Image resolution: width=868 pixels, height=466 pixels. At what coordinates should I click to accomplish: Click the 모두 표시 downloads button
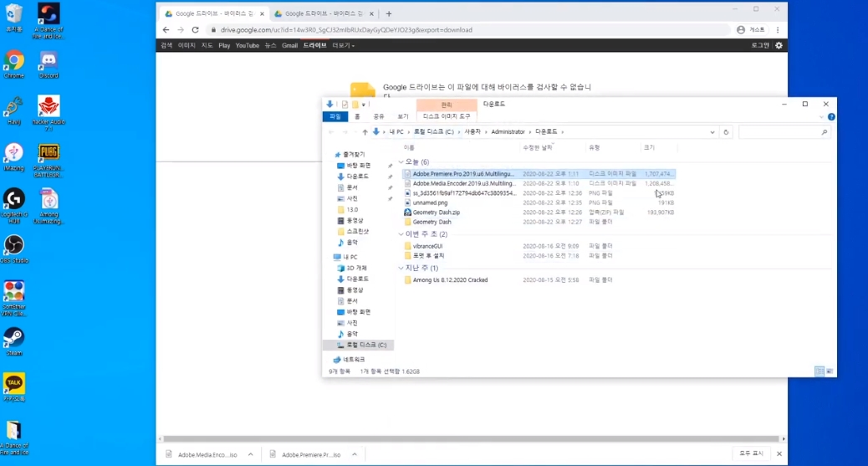751,453
